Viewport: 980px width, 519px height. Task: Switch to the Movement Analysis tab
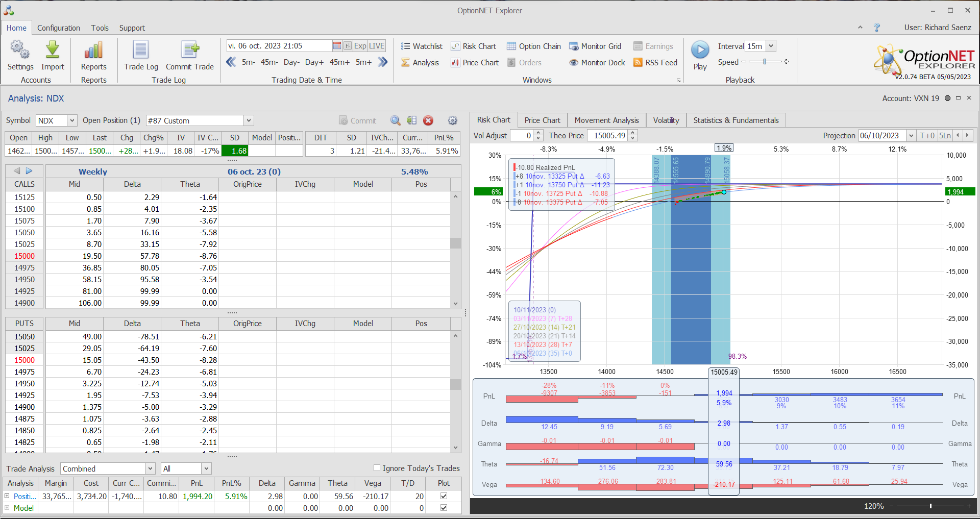(606, 120)
